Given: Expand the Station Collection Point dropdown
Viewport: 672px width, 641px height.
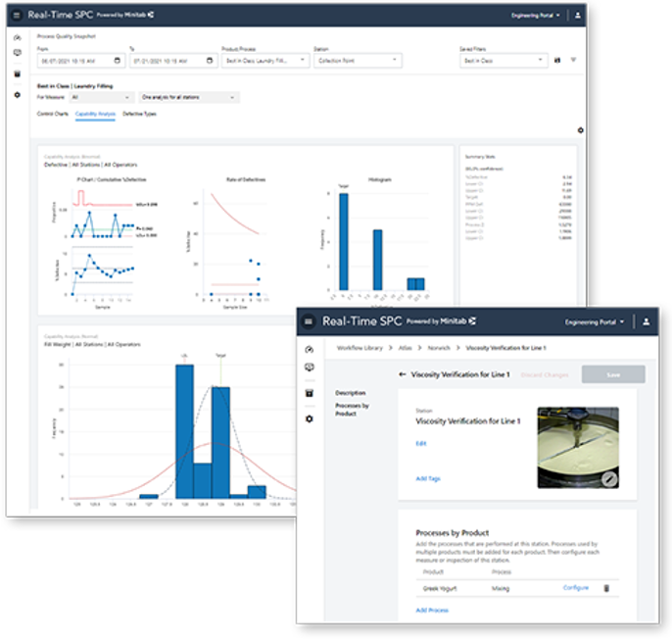Looking at the screenshot, I should pyautogui.click(x=358, y=61).
